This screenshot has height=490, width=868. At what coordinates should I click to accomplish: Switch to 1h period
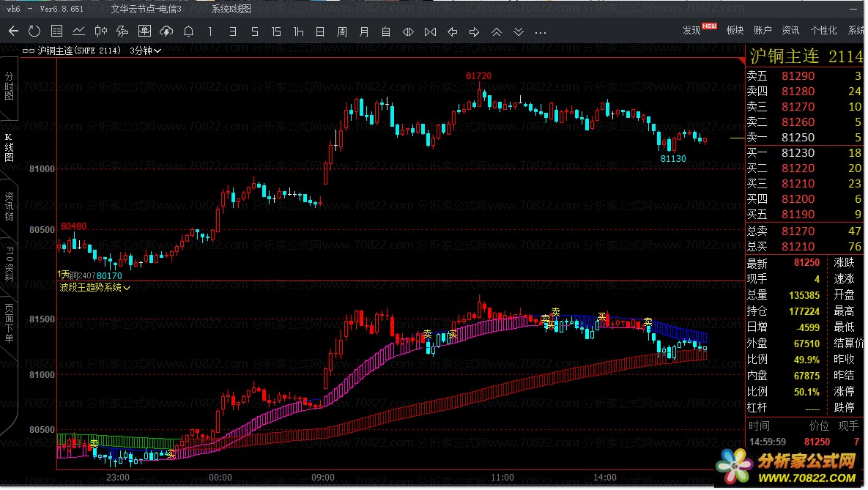tap(298, 31)
